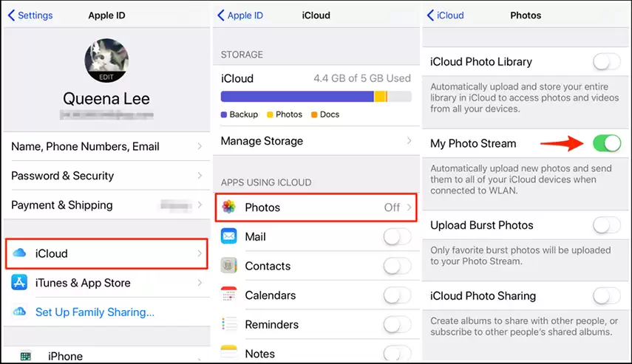Click the Mail envelope icon
The height and width of the screenshot is (364, 632).
point(229,236)
